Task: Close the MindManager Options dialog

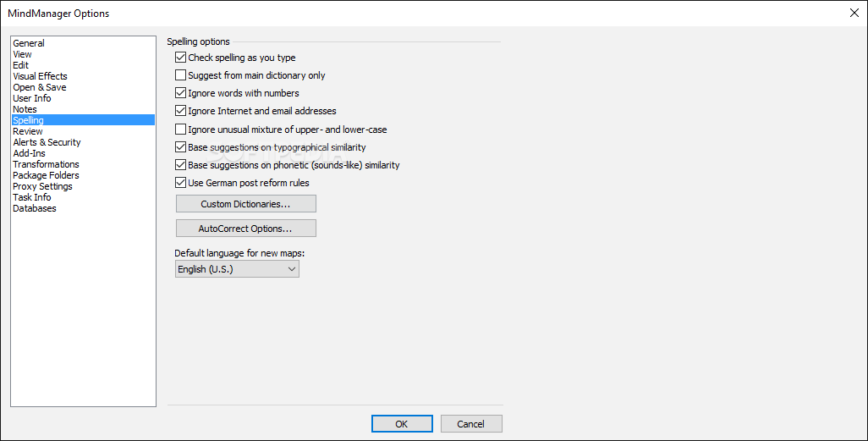Action: click(853, 13)
